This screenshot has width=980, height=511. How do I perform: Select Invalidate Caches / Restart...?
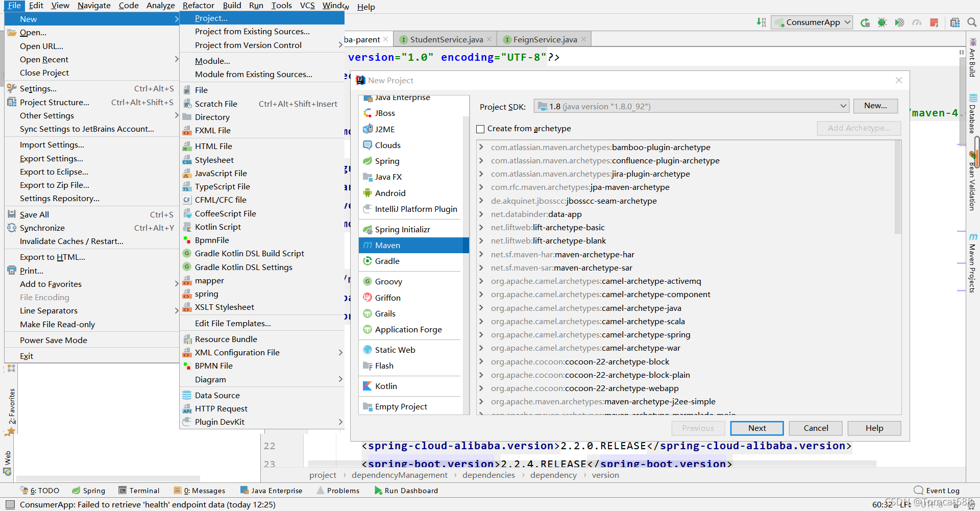[92, 241]
